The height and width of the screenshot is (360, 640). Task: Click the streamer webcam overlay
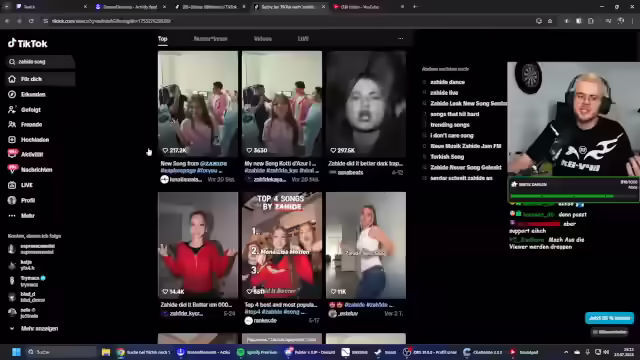tap(573, 119)
